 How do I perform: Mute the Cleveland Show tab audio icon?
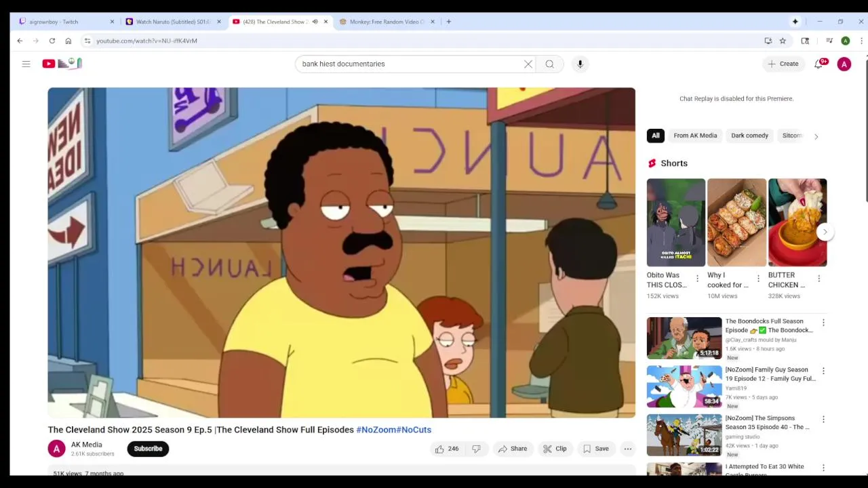click(x=315, y=22)
